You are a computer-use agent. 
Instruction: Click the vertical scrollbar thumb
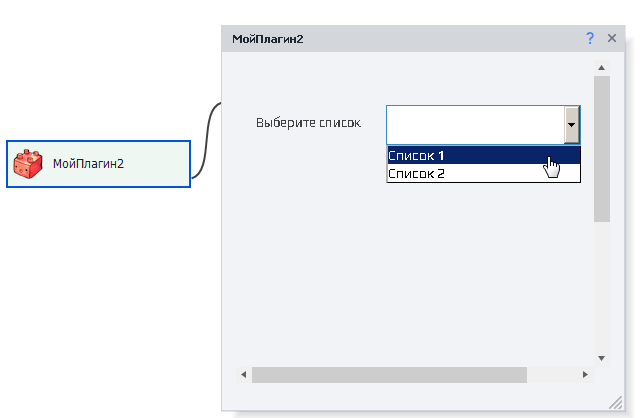click(602, 148)
